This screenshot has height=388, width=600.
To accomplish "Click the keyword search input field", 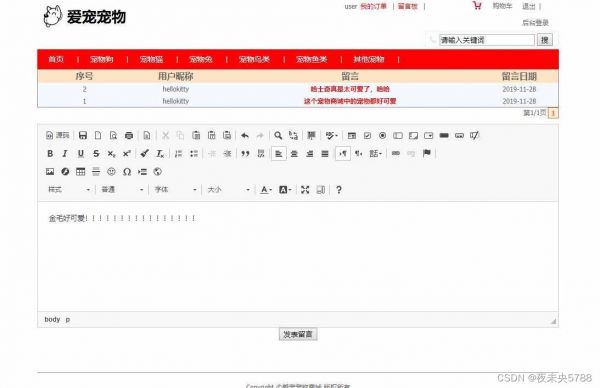I will 487,40.
